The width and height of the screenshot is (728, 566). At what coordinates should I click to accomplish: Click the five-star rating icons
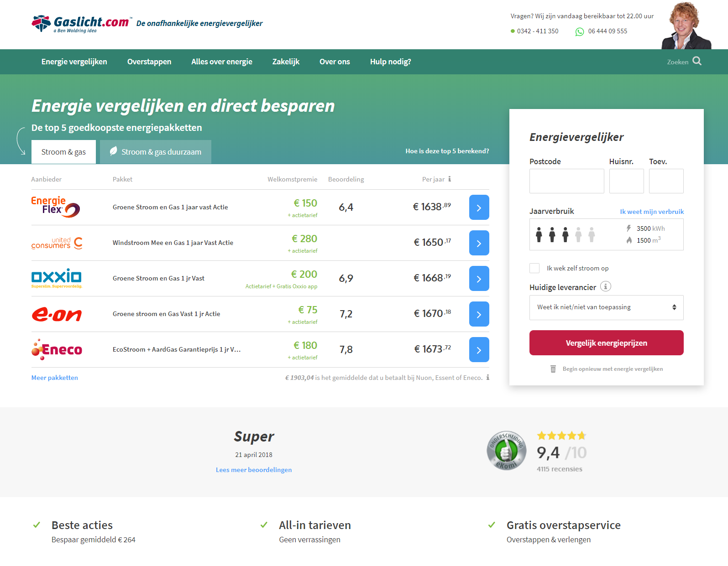[x=561, y=436]
